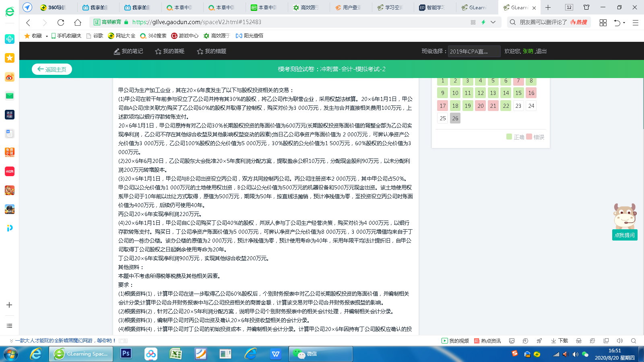Go to the browser home page icon

78,23
